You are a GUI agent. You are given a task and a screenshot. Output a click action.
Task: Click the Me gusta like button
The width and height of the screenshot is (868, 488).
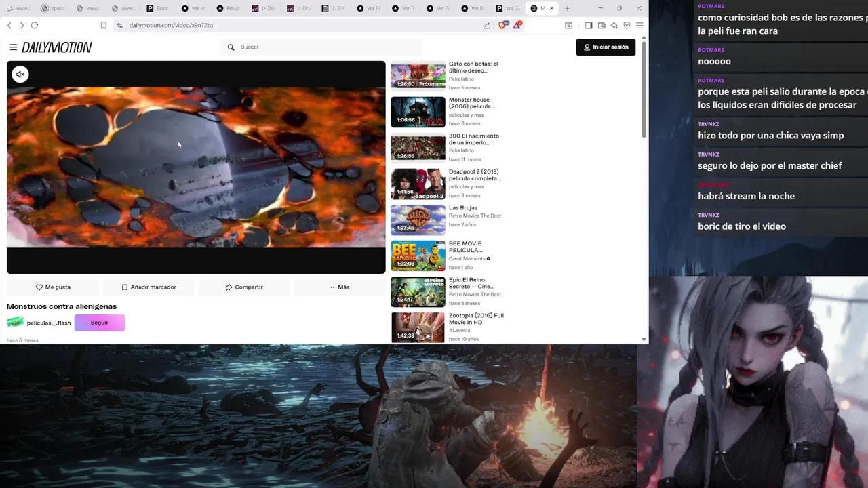pos(53,287)
